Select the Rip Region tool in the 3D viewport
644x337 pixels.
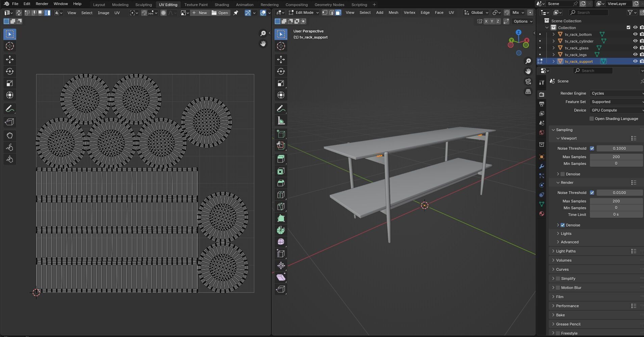[281, 289]
